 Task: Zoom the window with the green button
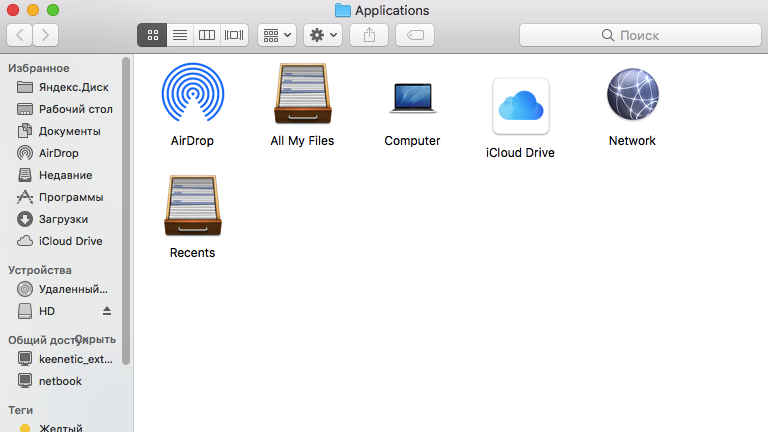coord(53,10)
